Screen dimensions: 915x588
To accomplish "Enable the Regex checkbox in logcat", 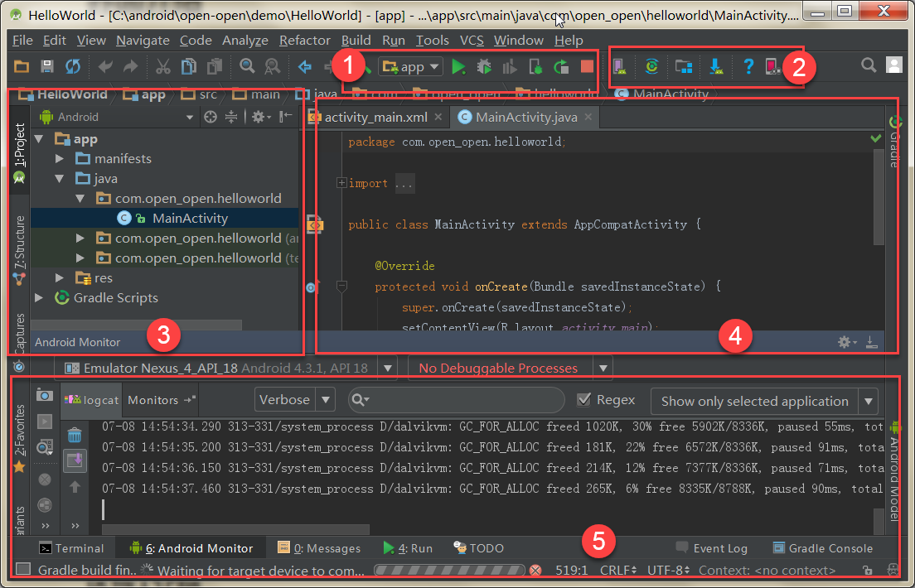I will pyautogui.click(x=583, y=400).
